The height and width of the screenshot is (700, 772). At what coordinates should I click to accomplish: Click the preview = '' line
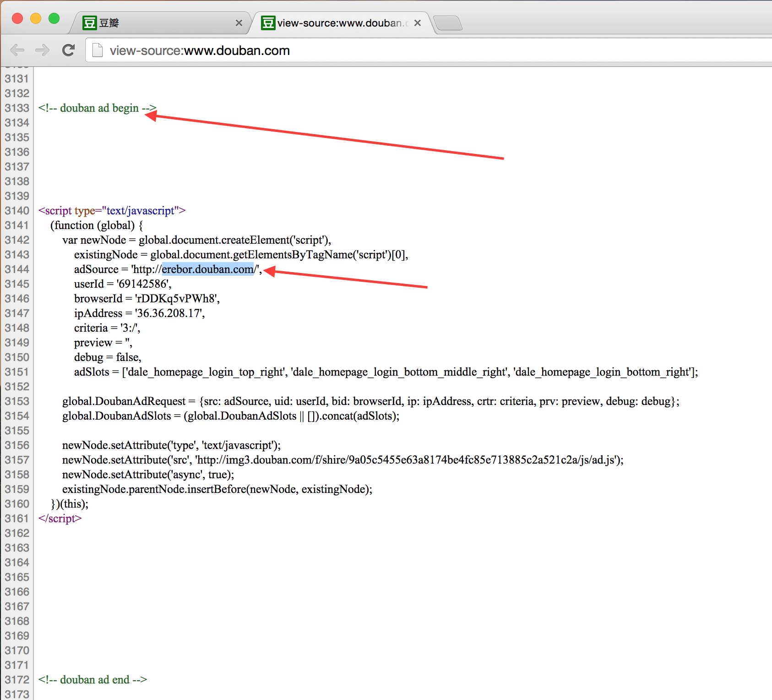point(103,343)
